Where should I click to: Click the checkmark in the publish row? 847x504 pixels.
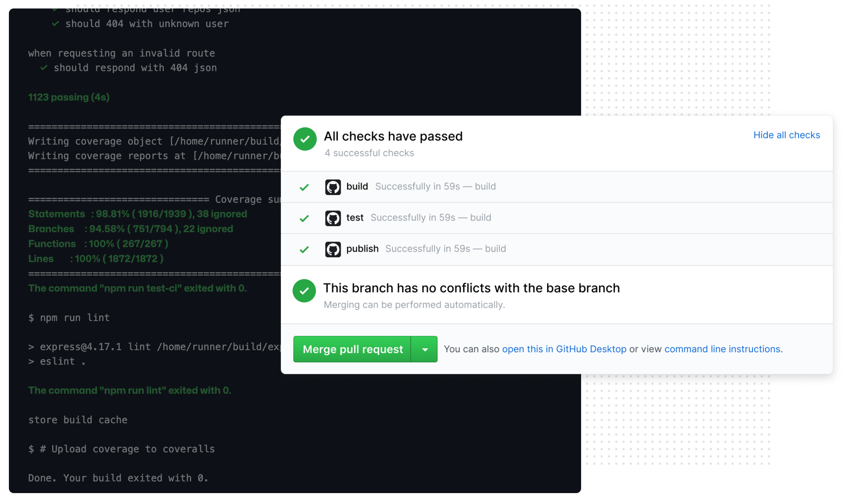pyautogui.click(x=304, y=249)
